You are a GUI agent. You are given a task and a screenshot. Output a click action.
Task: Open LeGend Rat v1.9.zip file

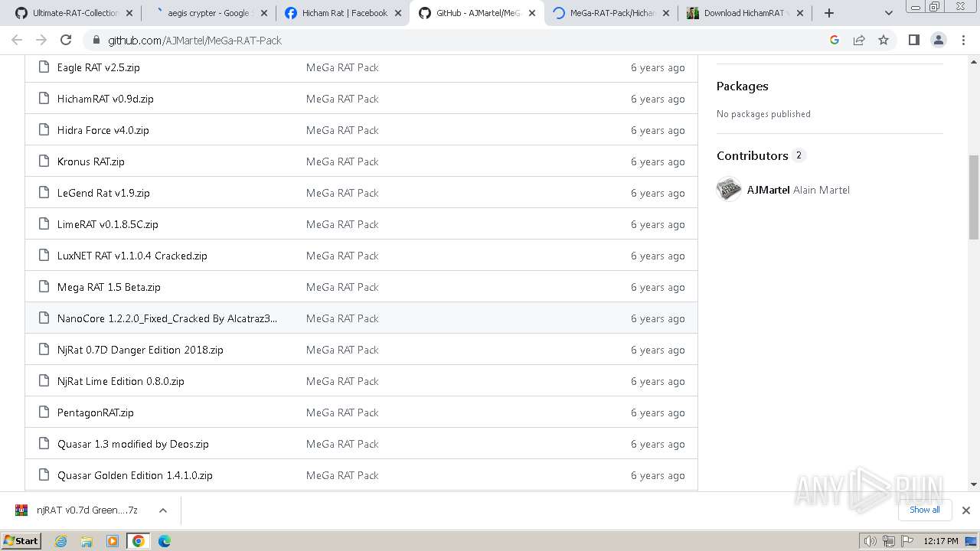(x=103, y=193)
